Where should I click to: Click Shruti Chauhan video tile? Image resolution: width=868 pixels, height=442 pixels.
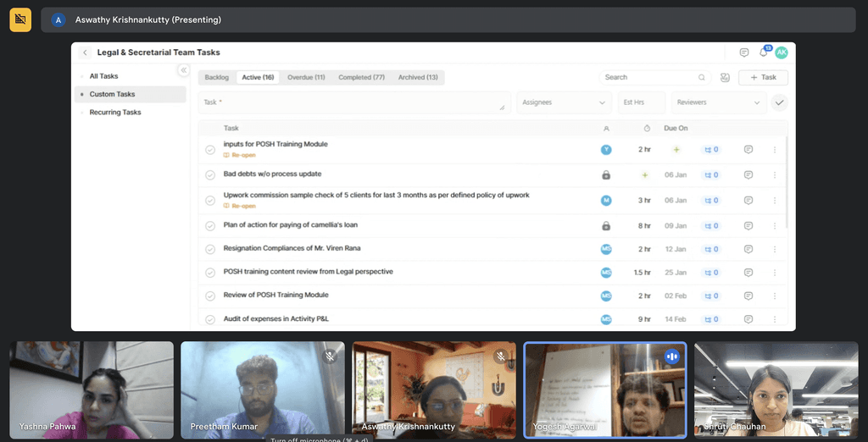(x=776, y=390)
